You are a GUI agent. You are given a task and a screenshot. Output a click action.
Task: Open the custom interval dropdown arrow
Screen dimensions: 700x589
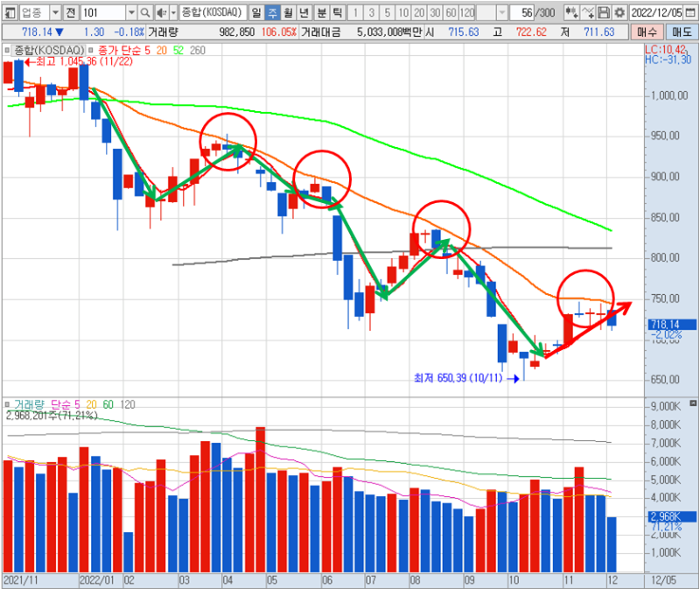(502, 12)
